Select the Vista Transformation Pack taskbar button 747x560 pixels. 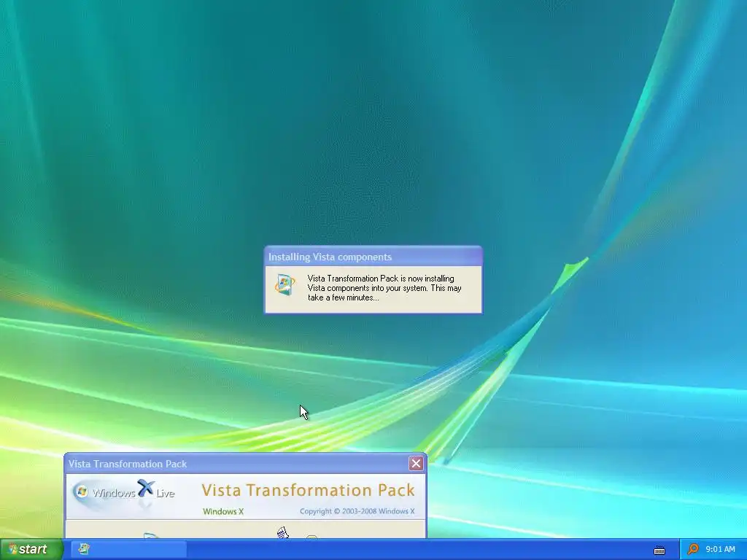coord(128,549)
